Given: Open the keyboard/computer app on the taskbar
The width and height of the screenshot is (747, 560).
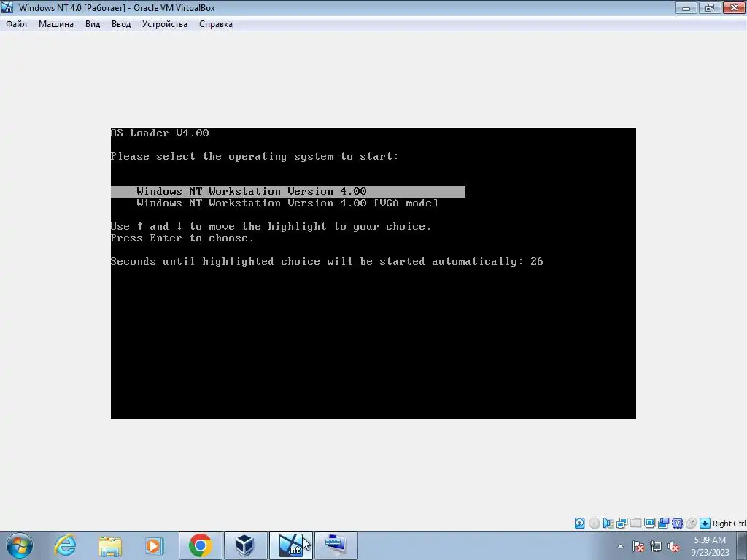Looking at the screenshot, I should pyautogui.click(x=336, y=545).
